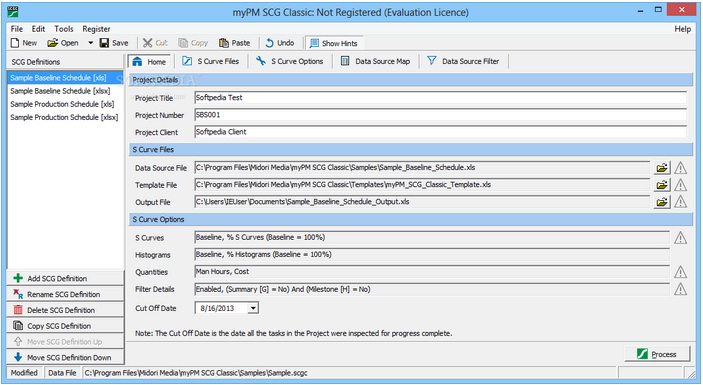Switch to the Data Source Filter tab
The width and height of the screenshot is (703, 385).
pos(463,61)
